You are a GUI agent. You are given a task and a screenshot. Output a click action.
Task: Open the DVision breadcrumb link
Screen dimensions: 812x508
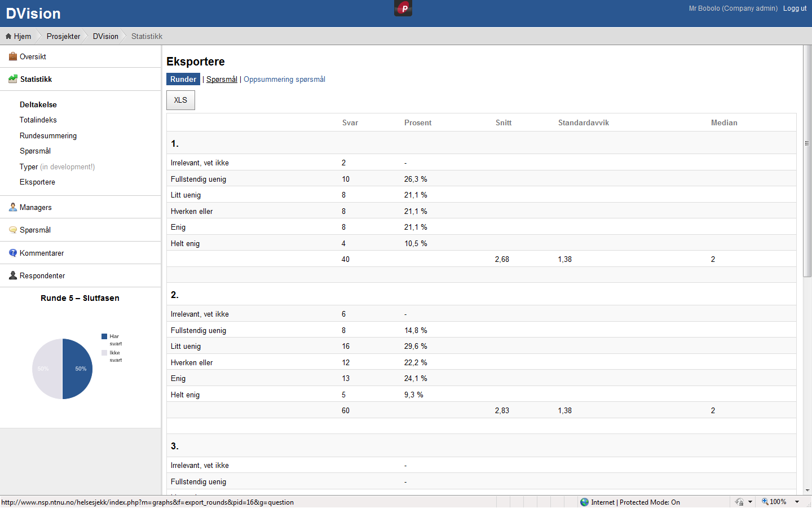[105, 36]
